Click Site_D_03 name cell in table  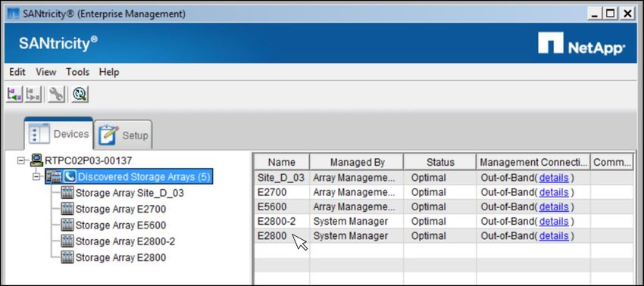pyautogui.click(x=282, y=178)
